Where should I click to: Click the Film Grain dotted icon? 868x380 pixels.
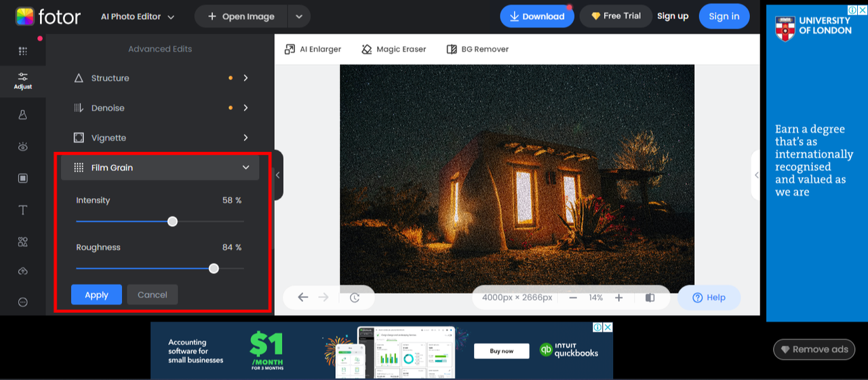(79, 168)
